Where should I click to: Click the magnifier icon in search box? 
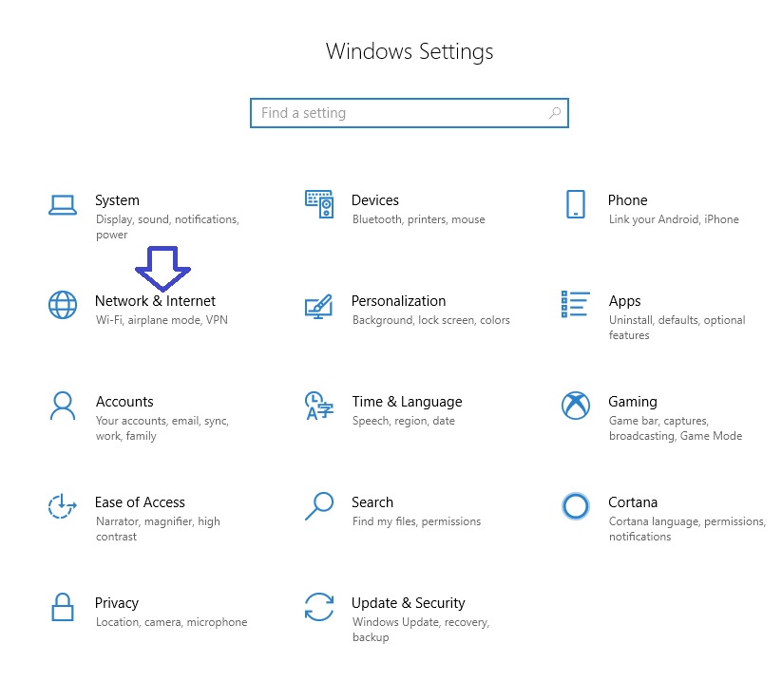point(555,113)
